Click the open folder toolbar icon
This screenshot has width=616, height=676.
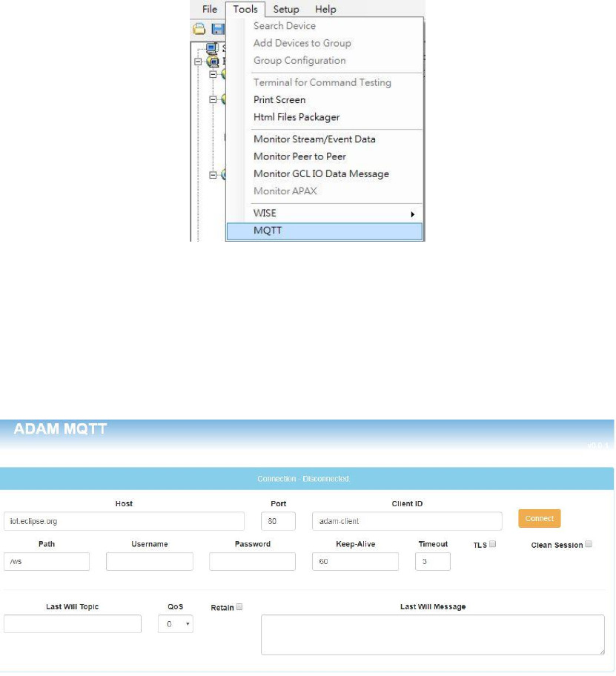[x=199, y=30]
